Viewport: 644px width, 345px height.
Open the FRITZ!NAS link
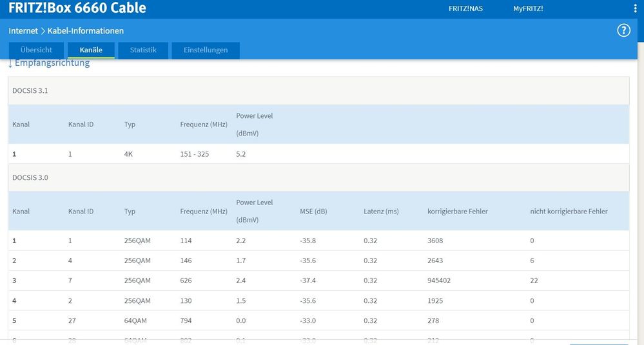point(465,8)
